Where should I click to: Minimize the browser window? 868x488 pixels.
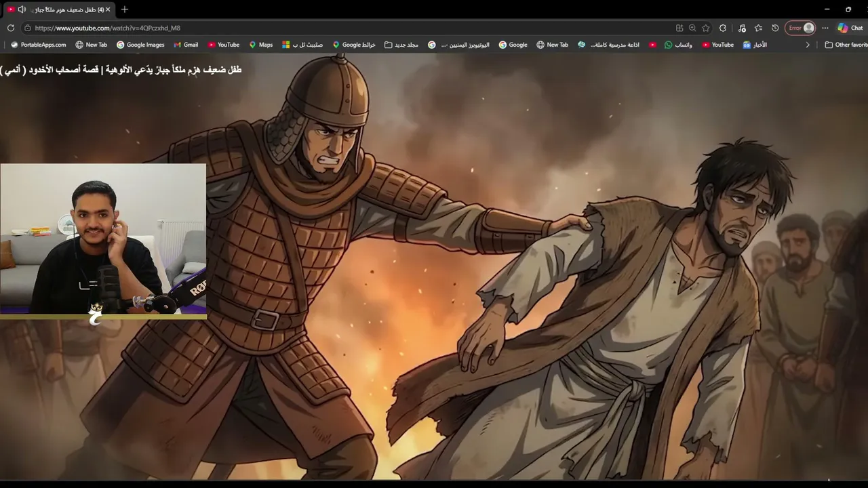(827, 9)
